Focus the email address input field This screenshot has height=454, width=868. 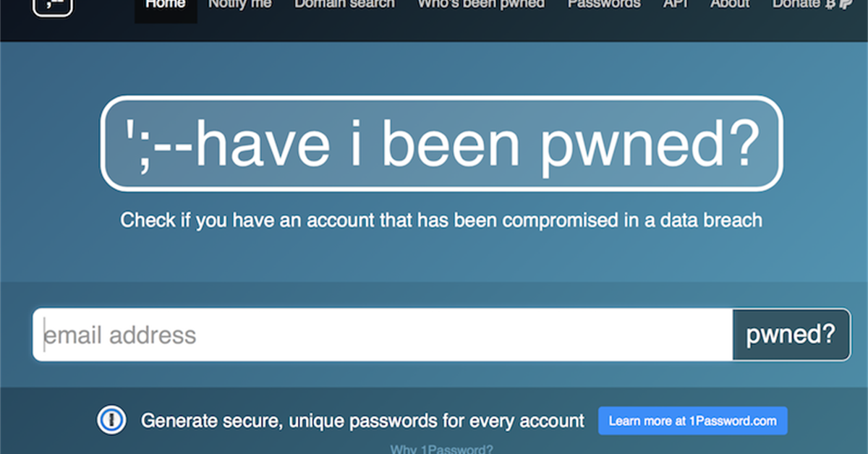click(x=383, y=335)
